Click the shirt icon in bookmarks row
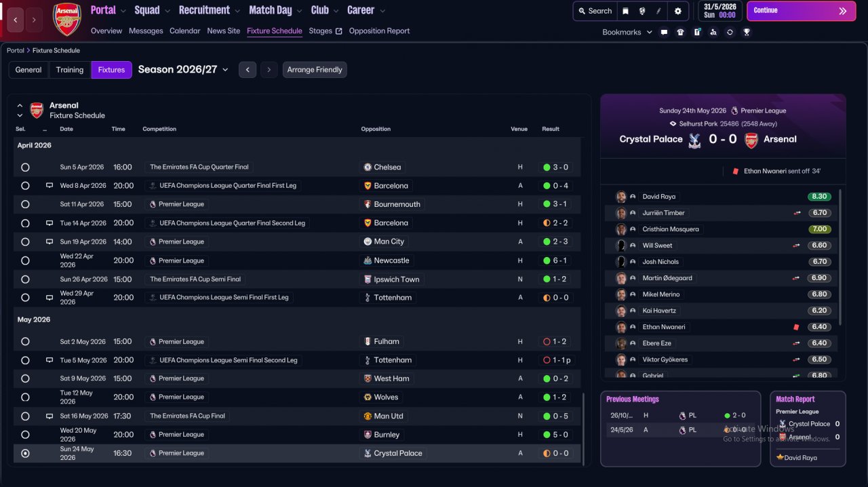This screenshot has height=487, width=868. click(680, 32)
